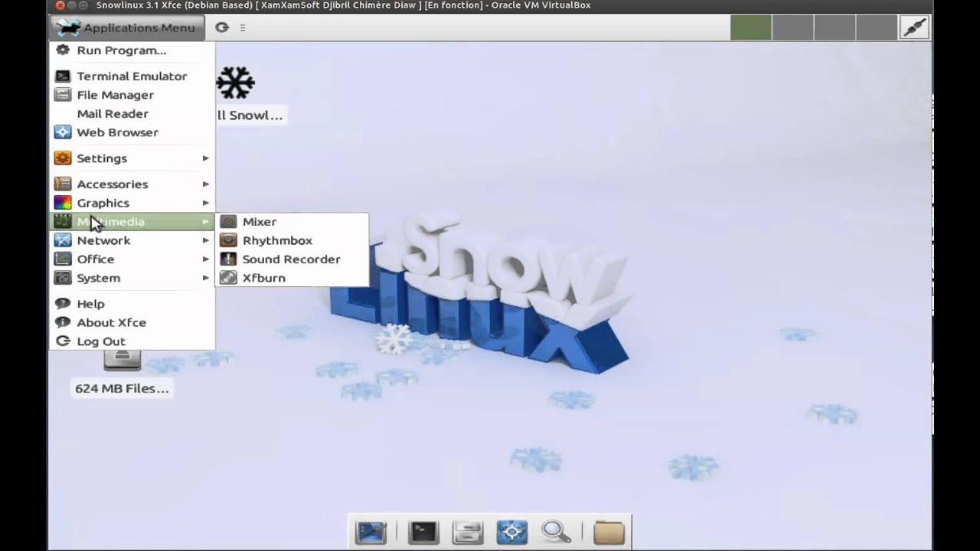
Task: Launch the web browser from the bottom dock
Action: [x=512, y=532]
